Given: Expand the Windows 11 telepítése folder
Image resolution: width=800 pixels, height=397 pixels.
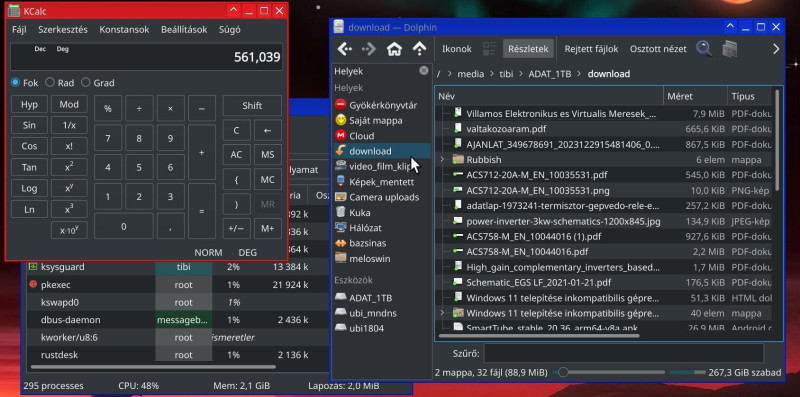Looking at the screenshot, I should 442,313.
